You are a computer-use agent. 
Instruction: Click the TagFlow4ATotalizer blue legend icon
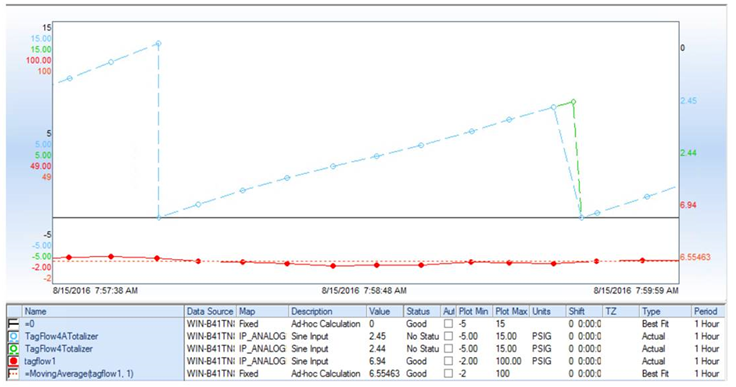coord(14,336)
